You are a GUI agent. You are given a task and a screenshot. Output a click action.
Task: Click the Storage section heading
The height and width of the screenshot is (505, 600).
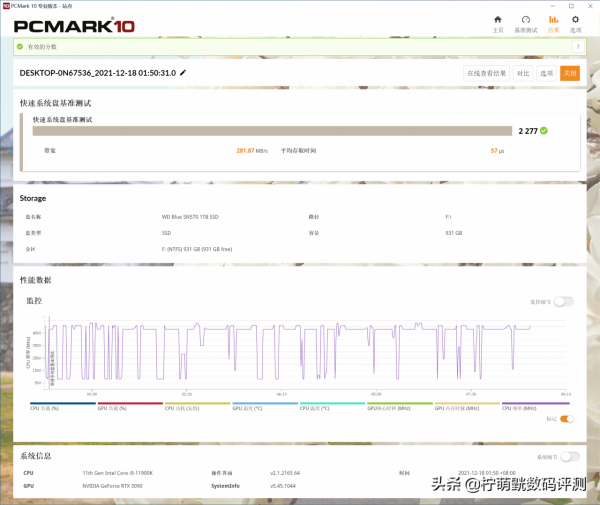[x=33, y=198]
